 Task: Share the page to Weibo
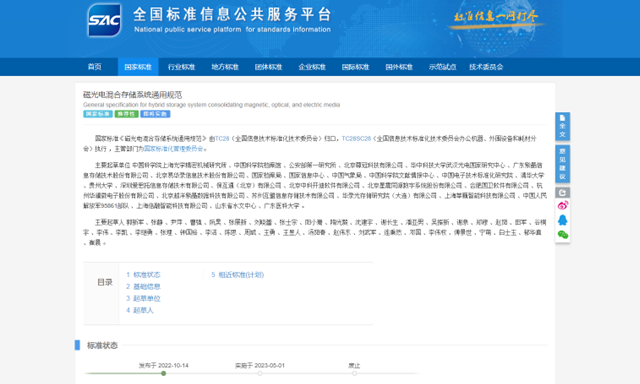pyautogui.click(x=562, y=205)
